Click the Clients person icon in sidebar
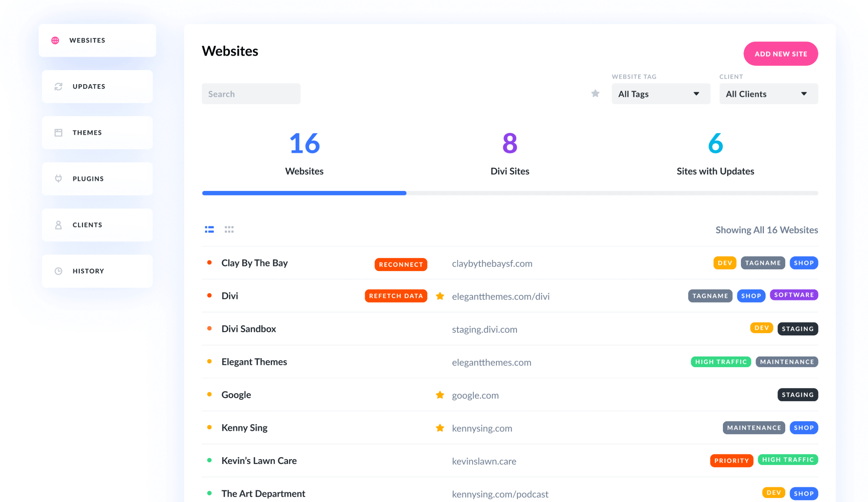The image size is (868, 502). coord(59,225)
